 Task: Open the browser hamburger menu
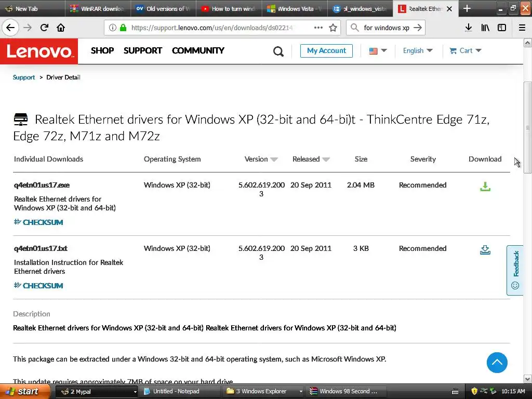pos(522,28)
